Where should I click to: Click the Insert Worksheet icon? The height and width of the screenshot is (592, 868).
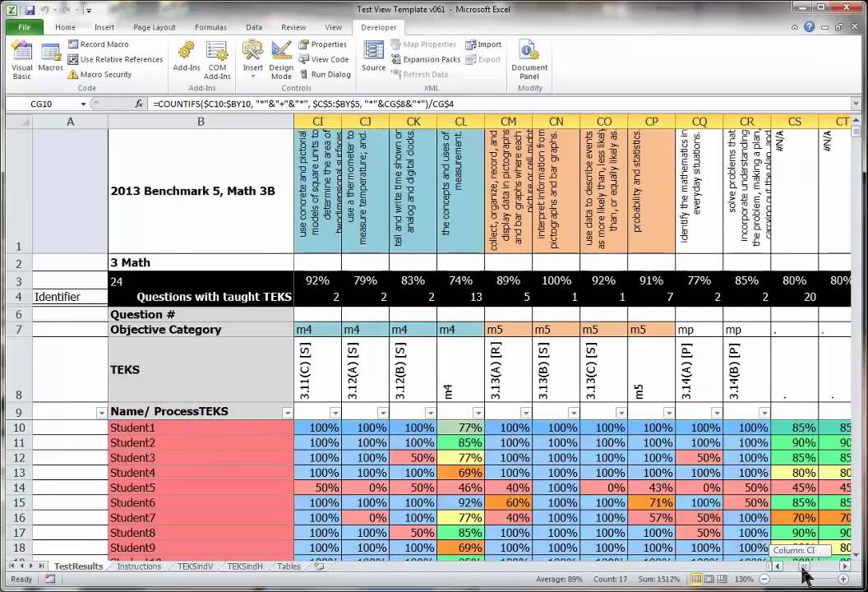[x=320, y=567]
